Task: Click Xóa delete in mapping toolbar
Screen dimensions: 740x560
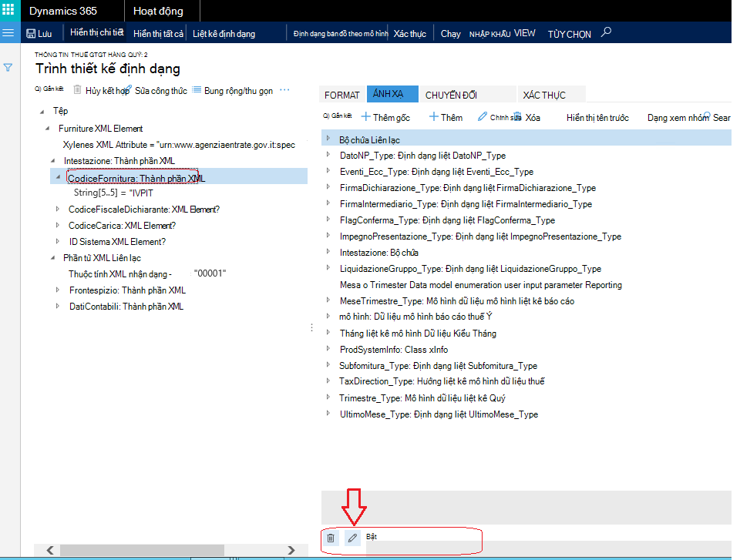Action: coord(527,117)
